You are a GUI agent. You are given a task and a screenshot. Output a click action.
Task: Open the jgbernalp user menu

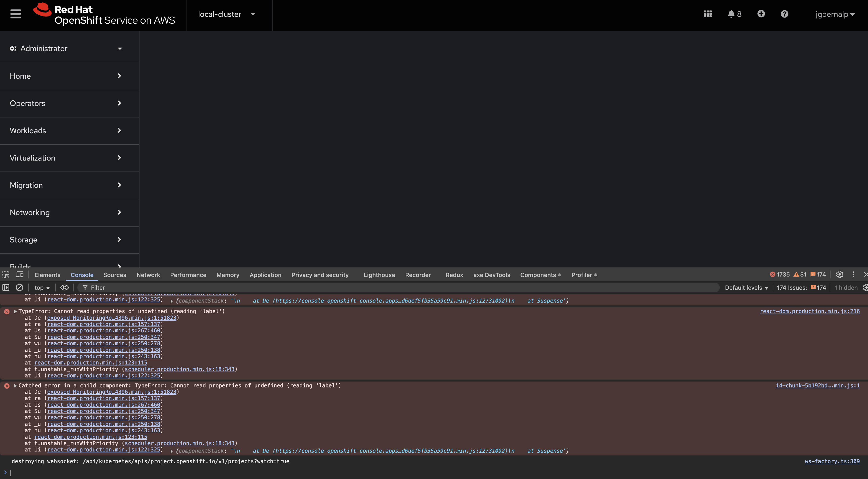tap(835, 14)
